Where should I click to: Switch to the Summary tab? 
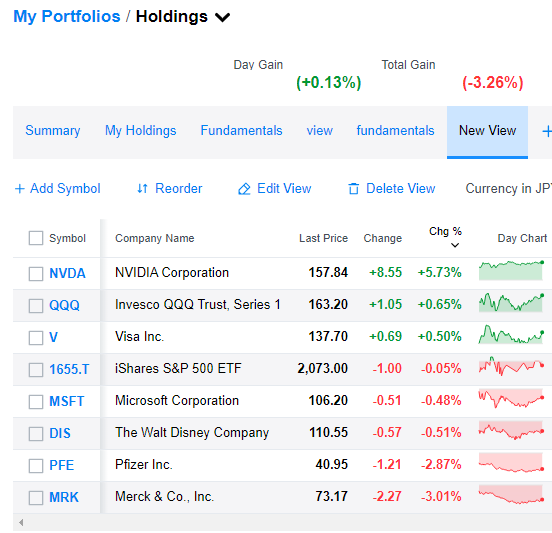[x=53, y=131]
